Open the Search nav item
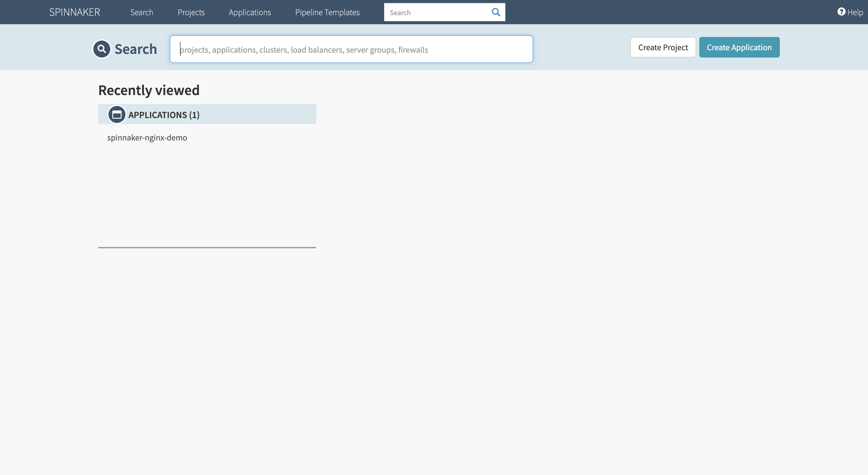The image size is (868, 475). click(x=141, y=12)
